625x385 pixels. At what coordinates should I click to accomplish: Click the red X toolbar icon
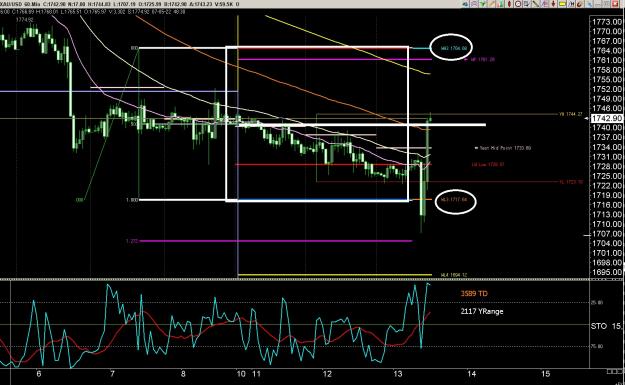pyautogui.click(x=615, y=4)
